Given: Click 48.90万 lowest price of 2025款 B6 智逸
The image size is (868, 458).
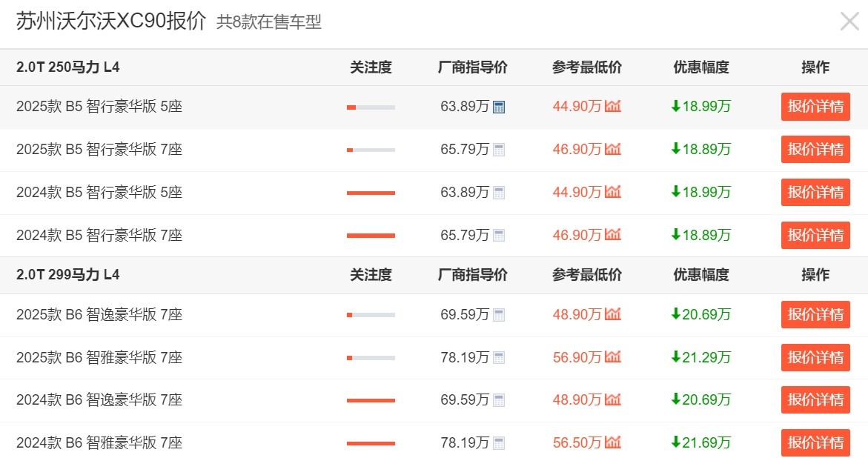Looking at the screenshot, I should pyautogui.click(x=577, y=315).
